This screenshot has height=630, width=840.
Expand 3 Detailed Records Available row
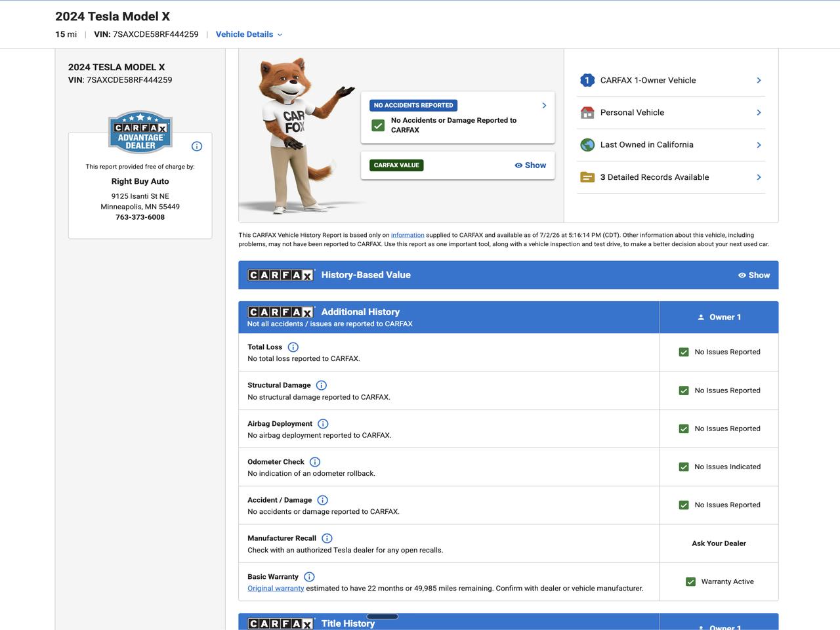[x=671, y=177]
